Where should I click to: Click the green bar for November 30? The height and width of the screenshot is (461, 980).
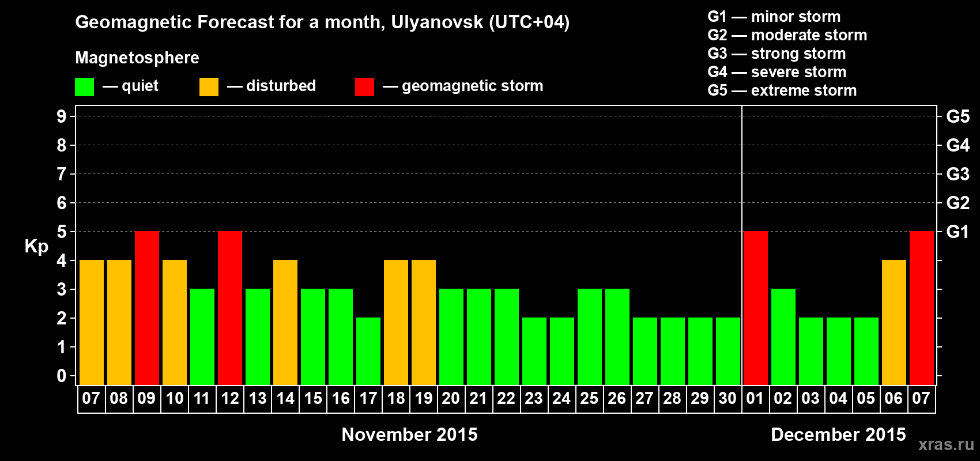click(x=728, y=352)
